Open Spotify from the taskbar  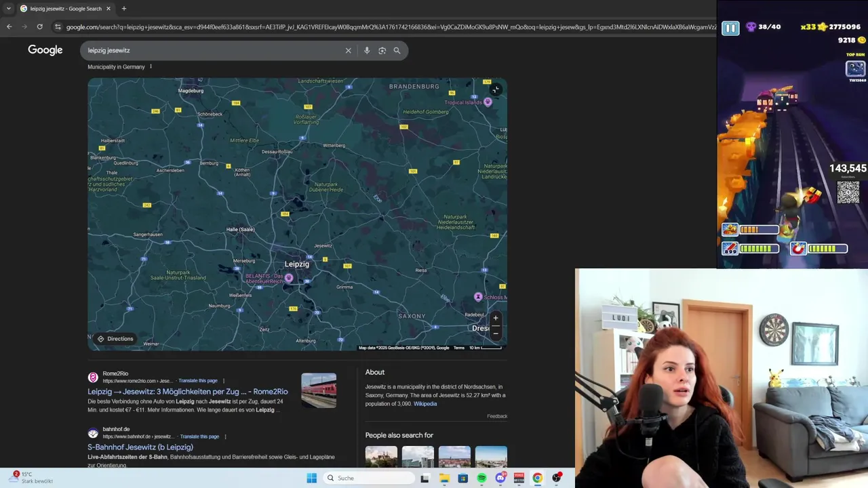pyautogui.click(x=481, y=478)
